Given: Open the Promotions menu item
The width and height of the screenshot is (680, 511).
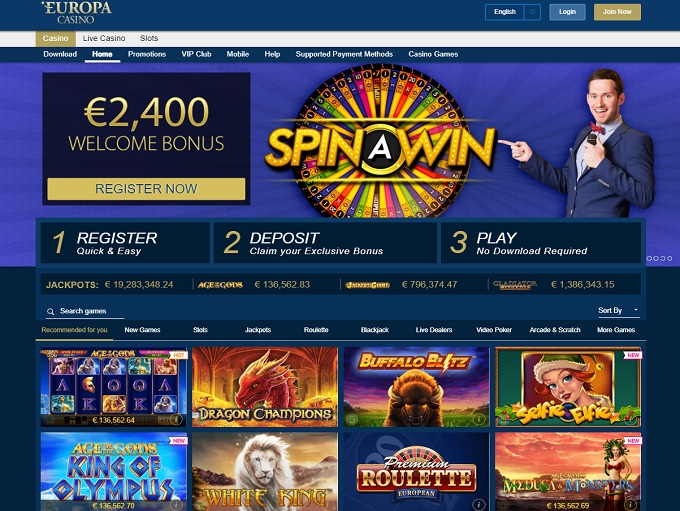Looking at the screenshot, I should point(147,54).
